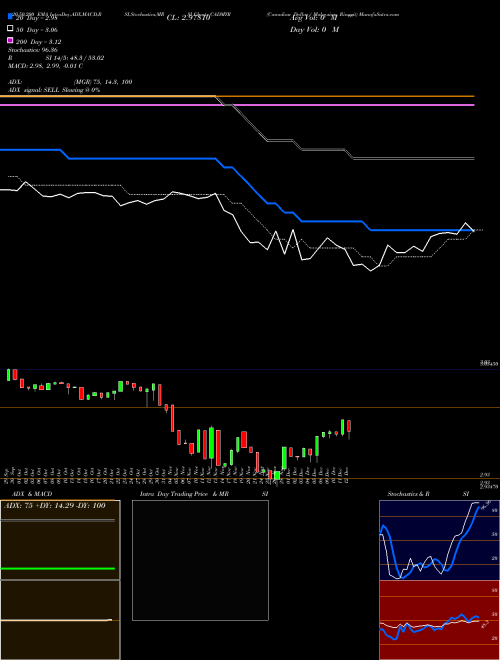Viewport: 500px width, 660px height.
Task: Click the white 50 Day legend swatch
Action: 11,29
